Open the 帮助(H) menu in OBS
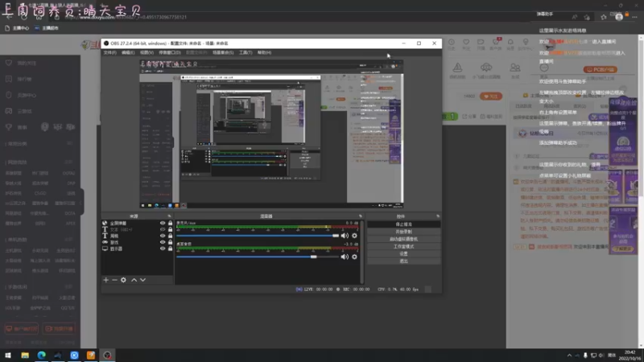The image size is (644, 362). pos(265,52)
